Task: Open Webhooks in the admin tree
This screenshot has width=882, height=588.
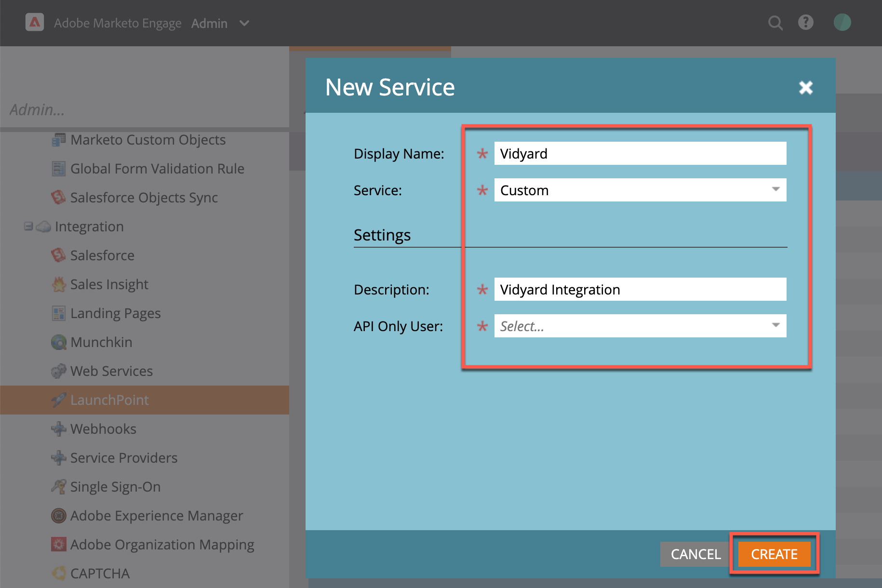Action: click(103, 429)
